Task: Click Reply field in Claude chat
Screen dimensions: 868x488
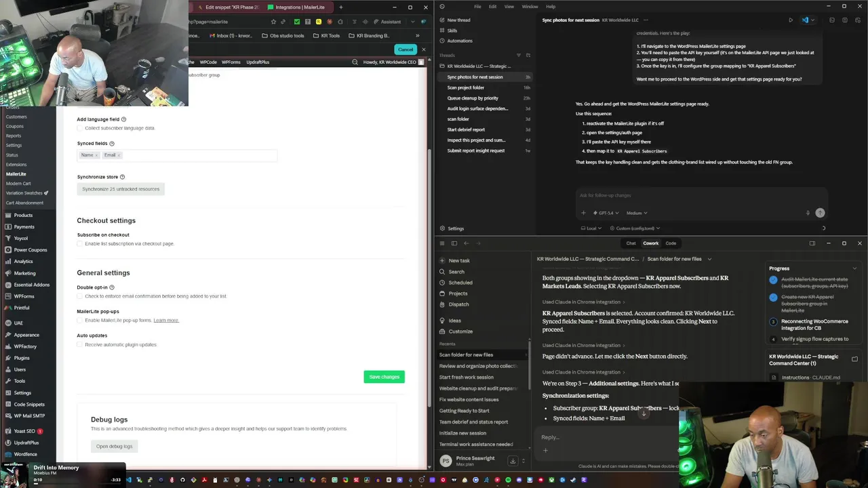Action: coord(607,437)
